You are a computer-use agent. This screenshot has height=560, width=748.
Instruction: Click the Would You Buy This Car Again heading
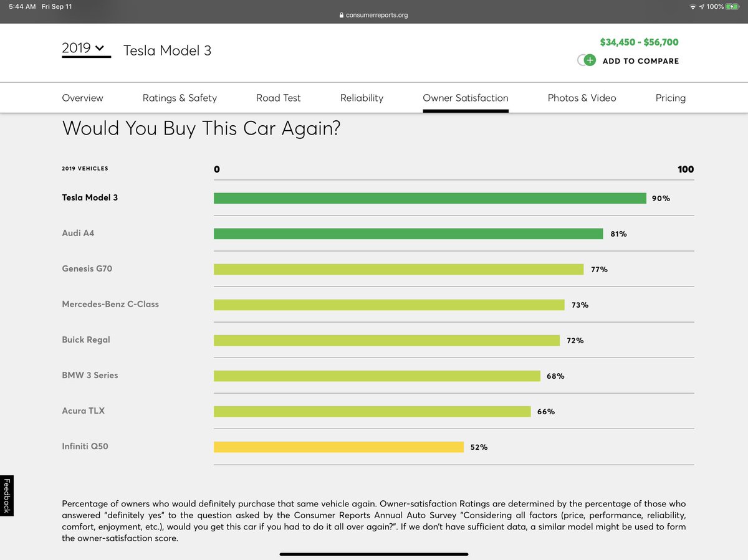point(201,128)
